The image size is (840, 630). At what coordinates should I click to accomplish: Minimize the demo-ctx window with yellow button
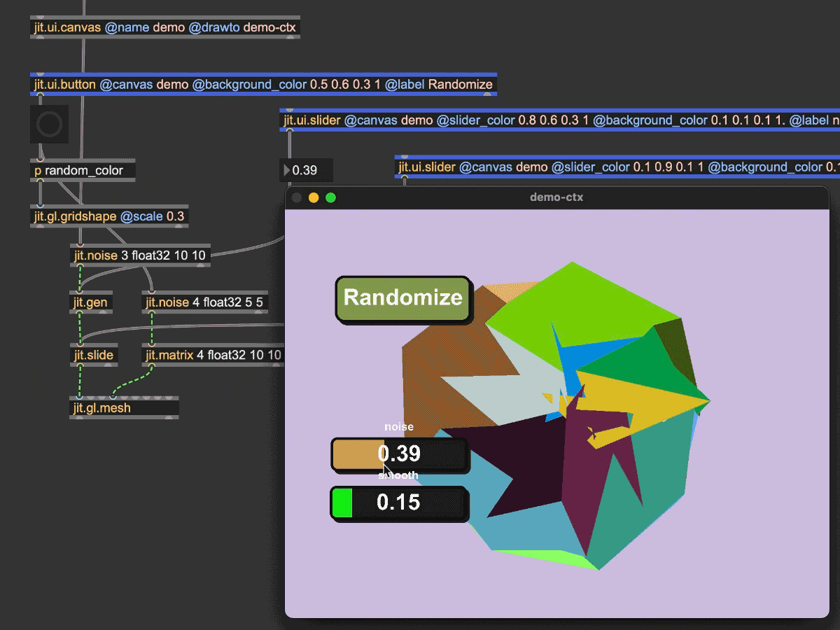click(x=314, y=197)
